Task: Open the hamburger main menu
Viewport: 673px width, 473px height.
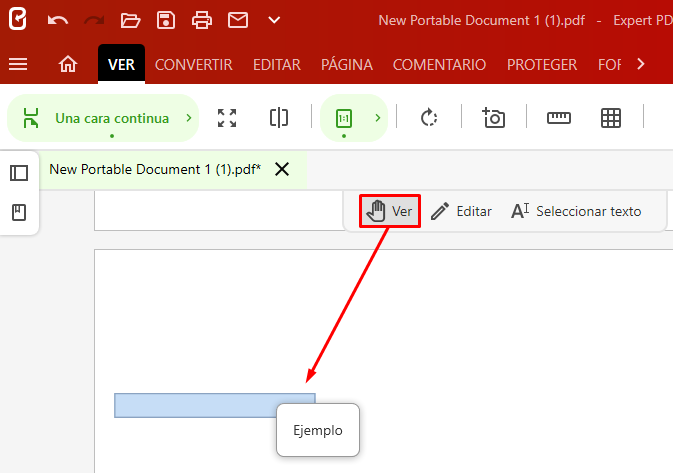Action: tap(18, 64)
